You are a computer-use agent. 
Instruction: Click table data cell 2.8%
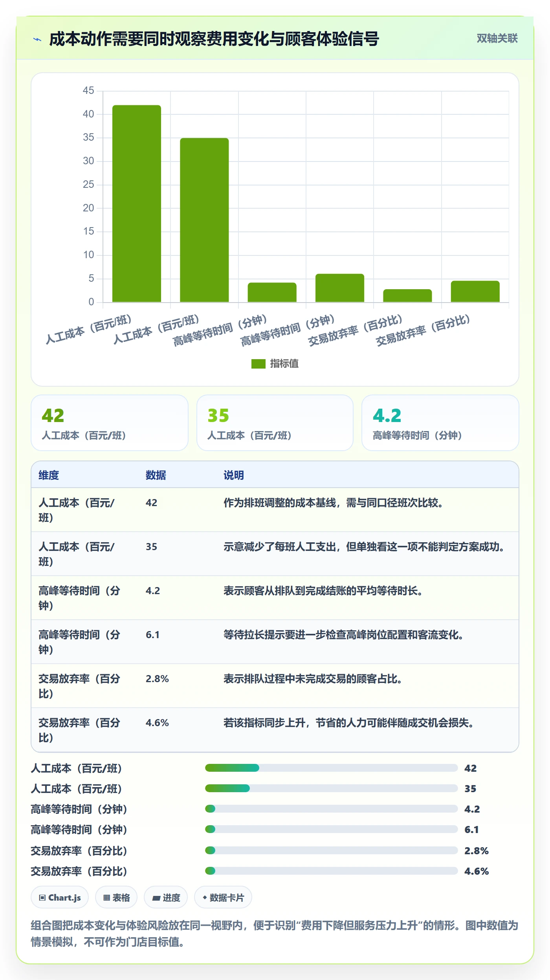point(157,679)
